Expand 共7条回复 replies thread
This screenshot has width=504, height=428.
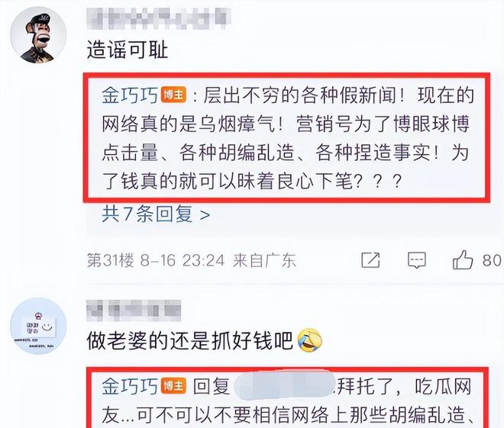(156, 214)
